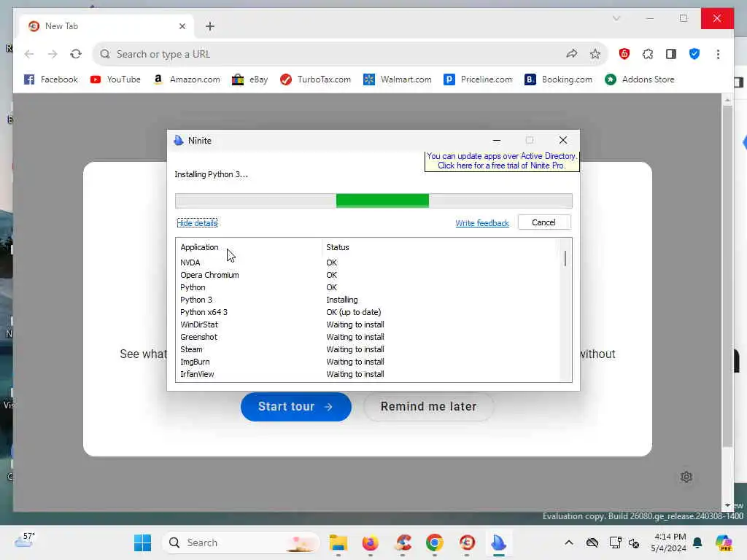Open the Booking.com bookmark
Screen dimensions: 747x560
pos(558,79)
